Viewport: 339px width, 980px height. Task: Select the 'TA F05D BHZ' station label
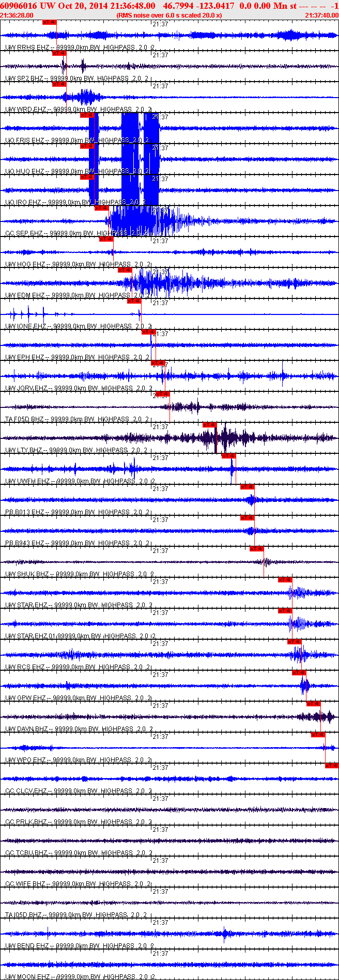click(24, 419)
